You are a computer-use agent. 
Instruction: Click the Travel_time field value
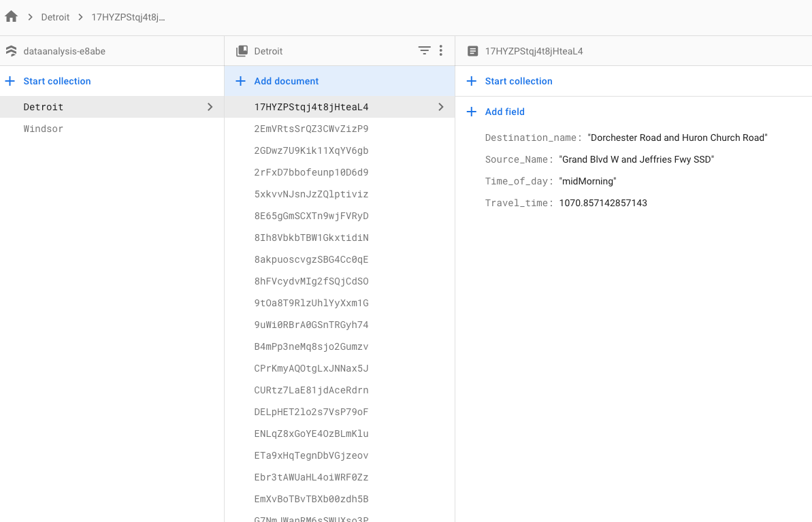pos(603,203)
